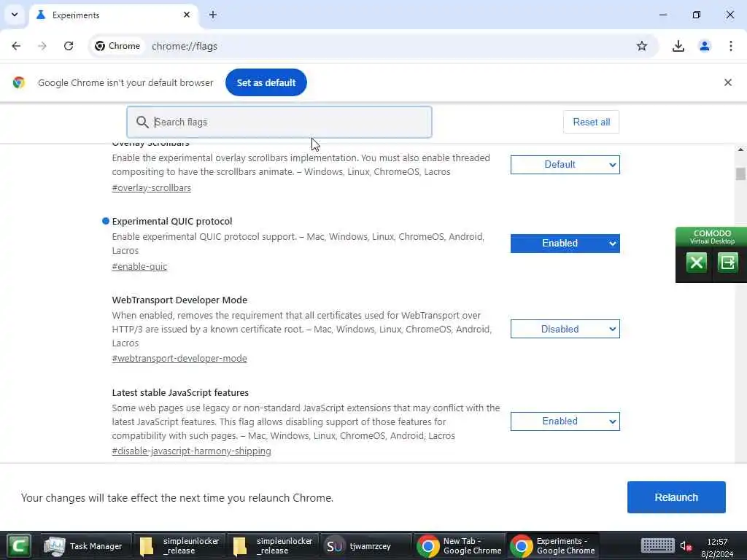
Task: Click the magnifier icon in Search flags
Action: click(x=142, y=122)
